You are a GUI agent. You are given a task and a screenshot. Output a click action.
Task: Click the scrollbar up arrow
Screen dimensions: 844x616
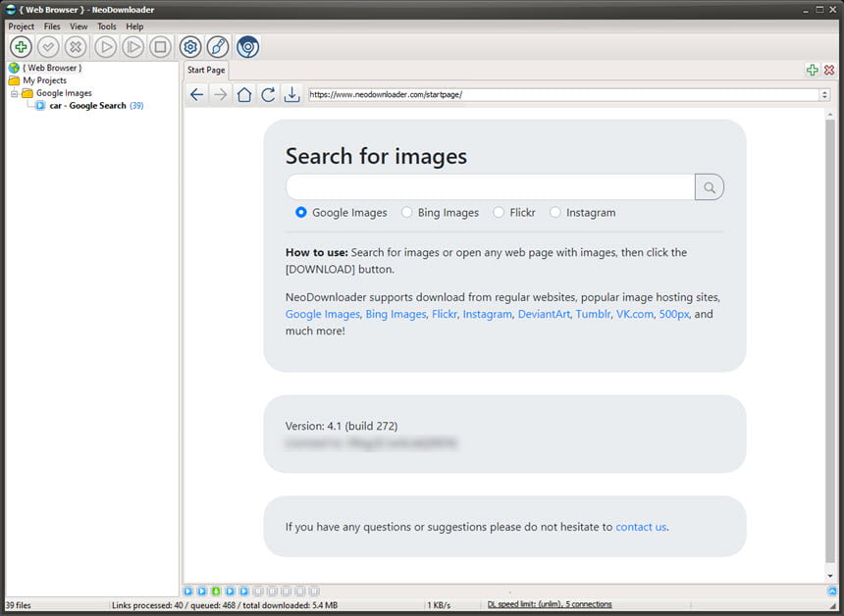[830, 114]
